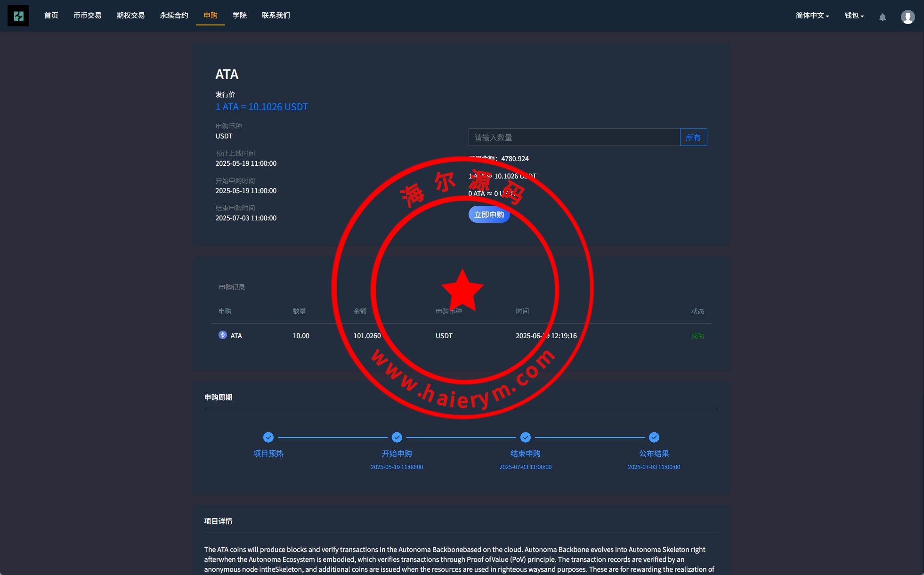Select 永续合约 in the top menu
The image size is (924, 575).
pyautogui.click(x=174, y=16)
